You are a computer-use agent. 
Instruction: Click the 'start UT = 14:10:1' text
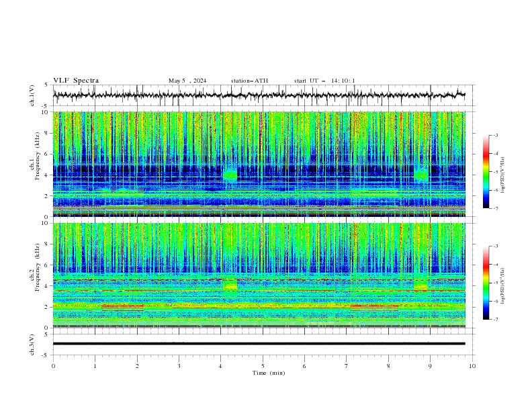(324, 81)
